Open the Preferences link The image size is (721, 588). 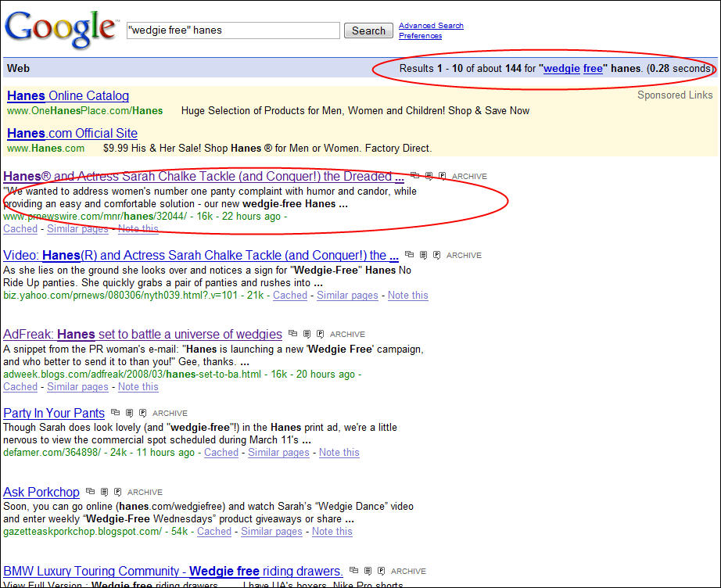(x=420, y=36)
